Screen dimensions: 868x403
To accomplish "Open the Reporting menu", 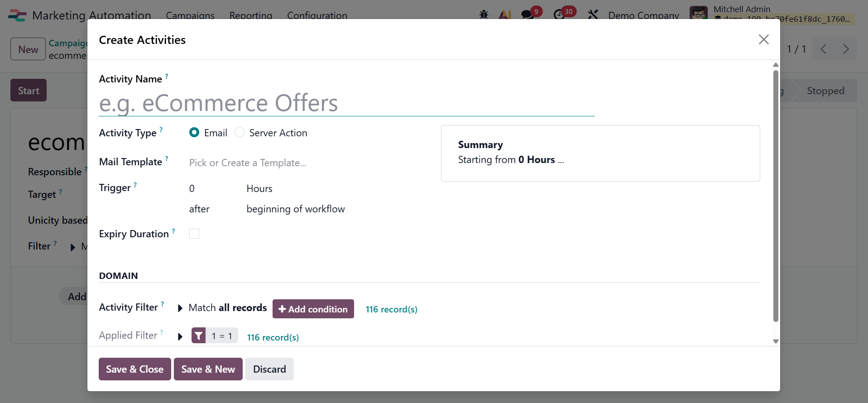I will [251, 15].
